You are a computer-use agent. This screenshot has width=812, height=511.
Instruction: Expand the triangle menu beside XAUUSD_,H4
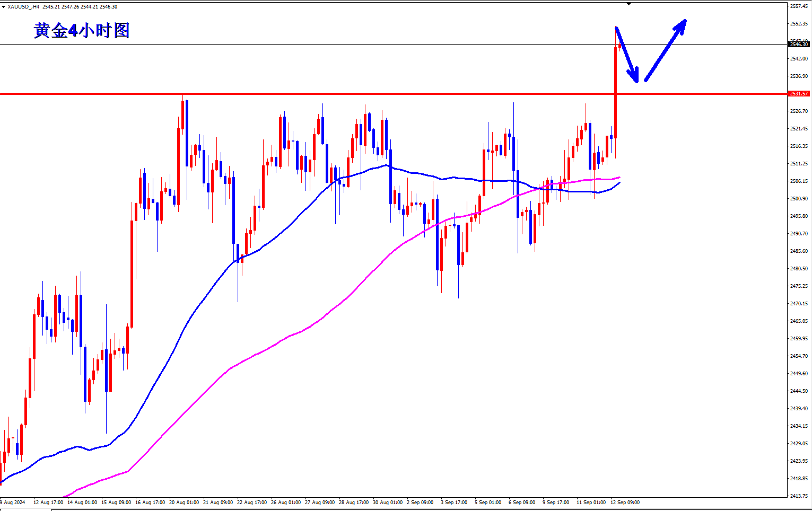point(4,7)
